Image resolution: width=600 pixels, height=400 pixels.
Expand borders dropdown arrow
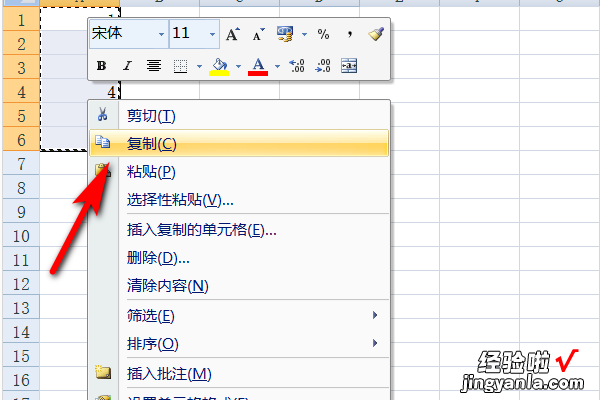point(199,67)
